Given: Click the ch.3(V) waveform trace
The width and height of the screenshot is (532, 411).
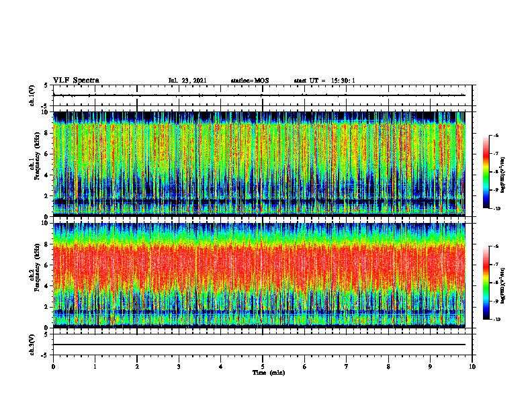Looking at the screenshot, I should 259,345.
